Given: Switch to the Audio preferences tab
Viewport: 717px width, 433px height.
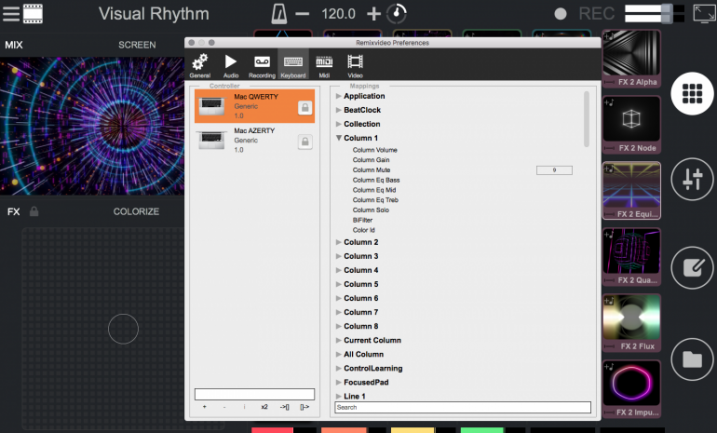Looking at the screenshot, I should pos(231,64).
